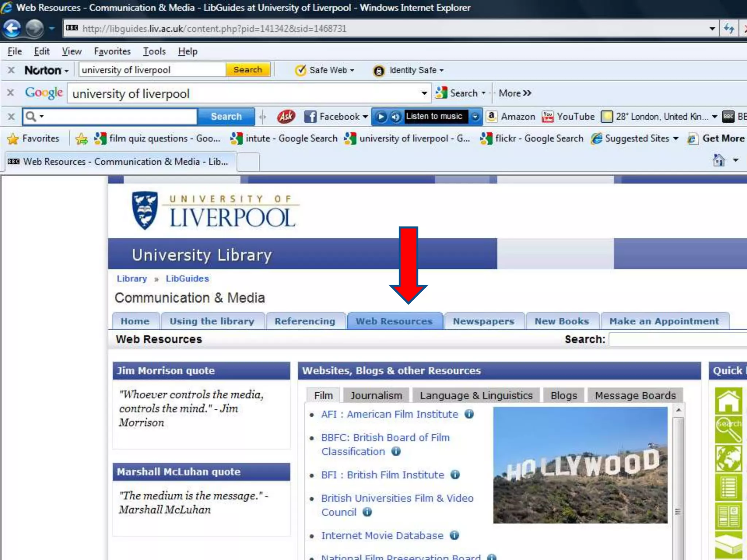The width and height of the screenshot is (747, 560).
Task: Click the browser Back arrow button
Action: 12,28
